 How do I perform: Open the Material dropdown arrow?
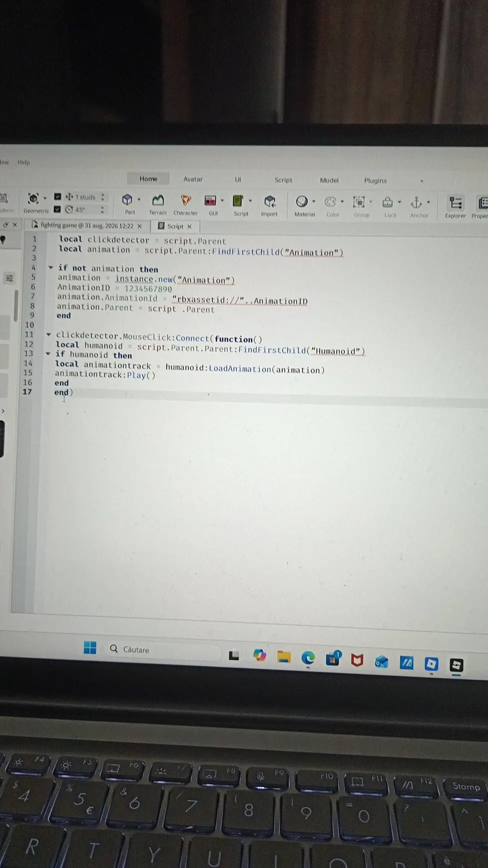(x=314, y=202)
